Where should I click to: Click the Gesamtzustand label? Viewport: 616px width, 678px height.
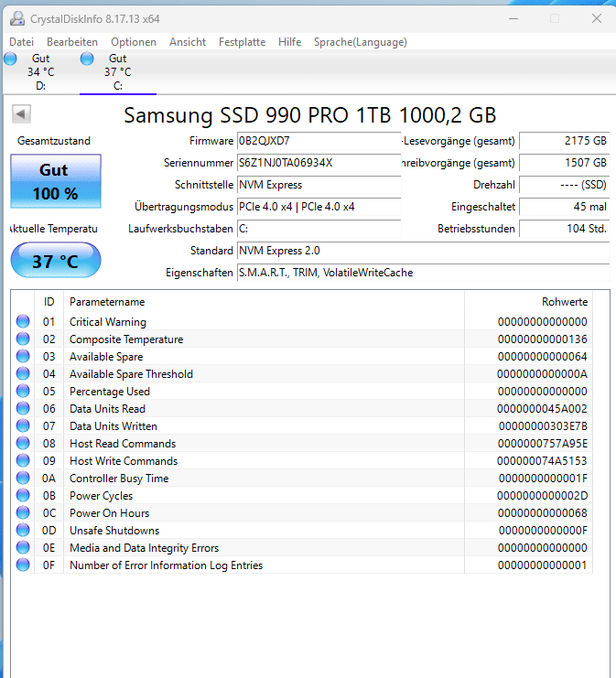(x=54, y=141)
